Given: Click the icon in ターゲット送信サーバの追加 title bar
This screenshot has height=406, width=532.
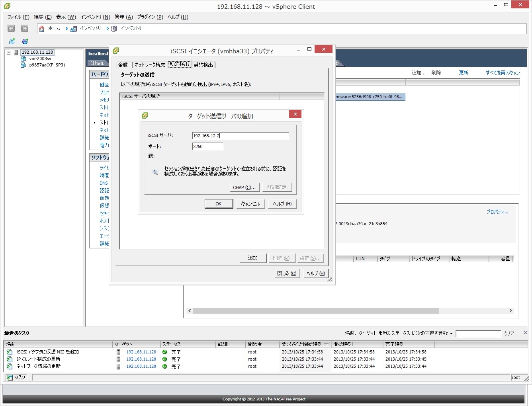Looking at the screenshot, I should point(145,115).
